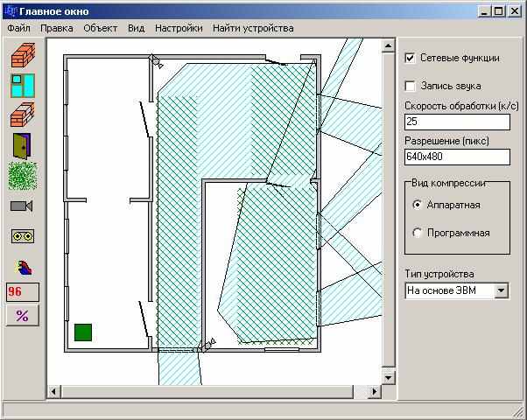Open the Настройки menu
This screenshot has height=420, width=527.
179,28
